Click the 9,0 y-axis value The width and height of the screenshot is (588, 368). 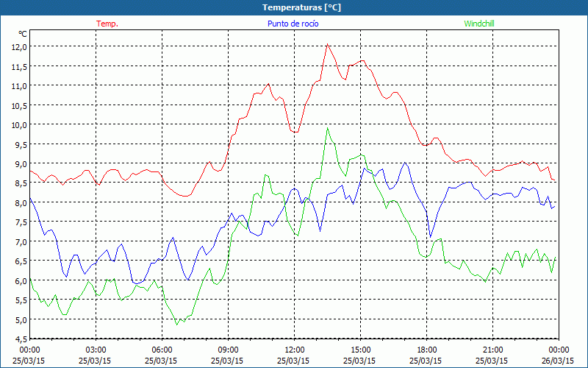21,163
